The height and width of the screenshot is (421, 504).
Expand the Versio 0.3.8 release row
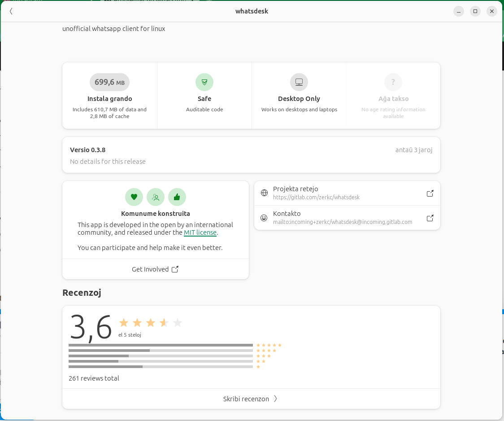251,155
